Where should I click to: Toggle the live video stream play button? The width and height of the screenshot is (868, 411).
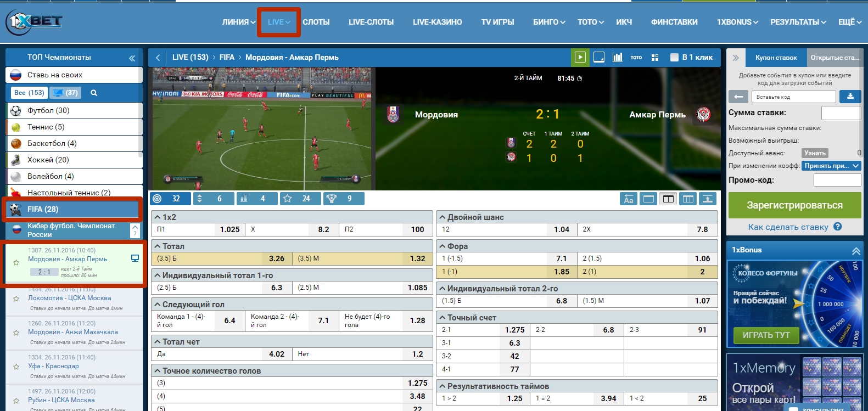click(580, 57)
